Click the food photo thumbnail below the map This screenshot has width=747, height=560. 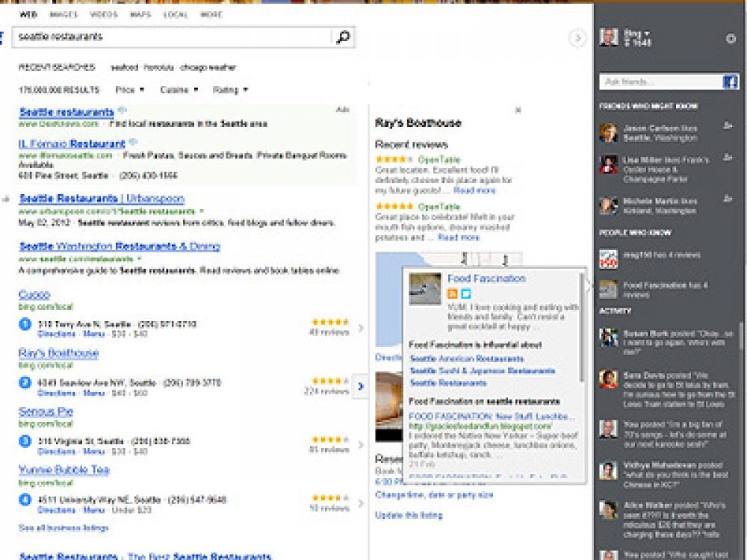point(388,407)
